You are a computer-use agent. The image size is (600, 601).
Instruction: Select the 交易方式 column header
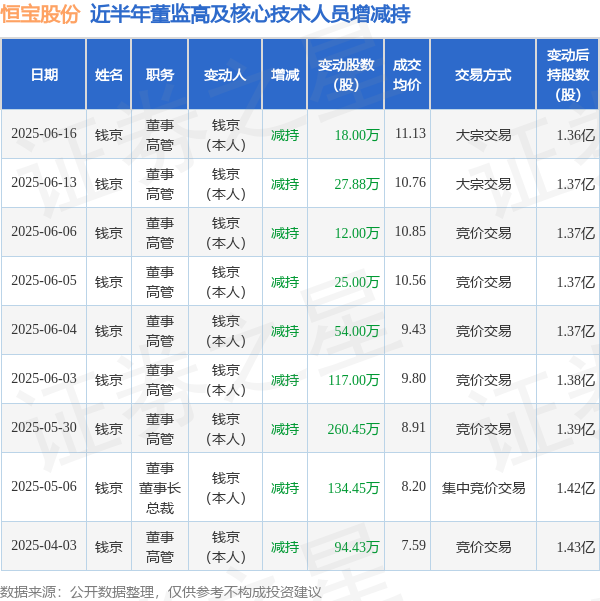click(x=483, y=74)
